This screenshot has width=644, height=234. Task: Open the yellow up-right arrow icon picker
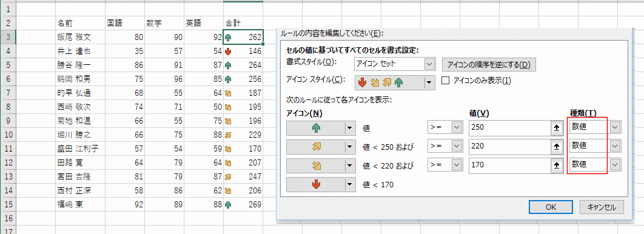tap(349, 145)
